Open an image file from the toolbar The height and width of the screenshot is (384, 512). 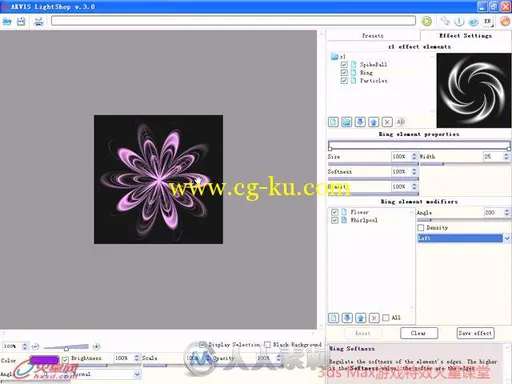[7, 22]
